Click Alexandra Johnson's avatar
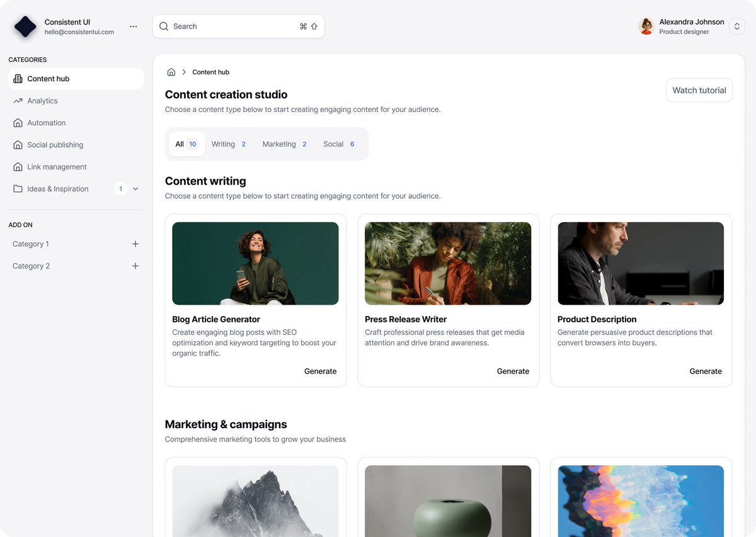Viewport: 756px width, 537px height. coord(646,26)
